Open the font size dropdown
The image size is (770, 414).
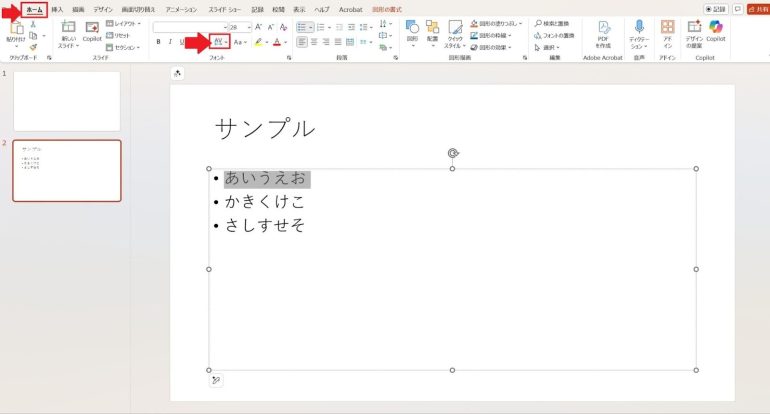coord(248,26)
